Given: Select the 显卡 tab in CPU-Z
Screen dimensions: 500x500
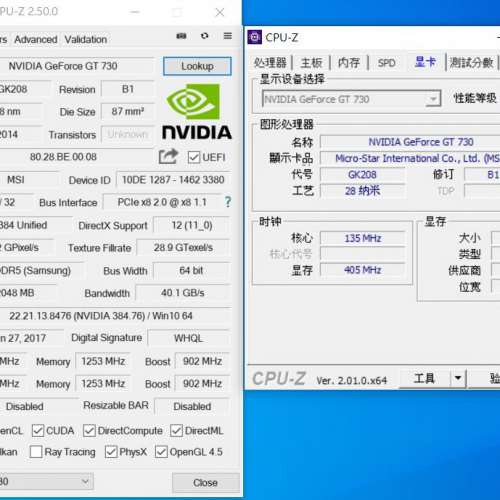Looking at the screenshot, I should pyautogui.click(x=425, y=62).
